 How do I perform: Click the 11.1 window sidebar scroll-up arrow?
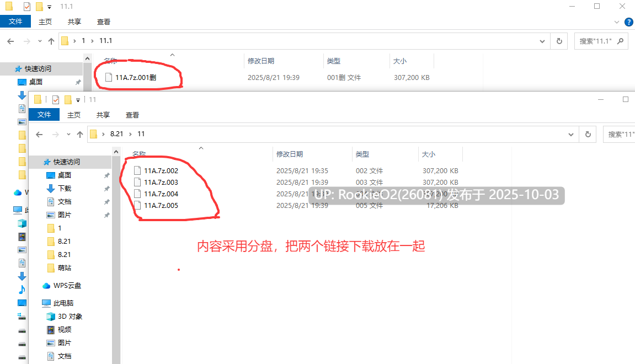88,58
